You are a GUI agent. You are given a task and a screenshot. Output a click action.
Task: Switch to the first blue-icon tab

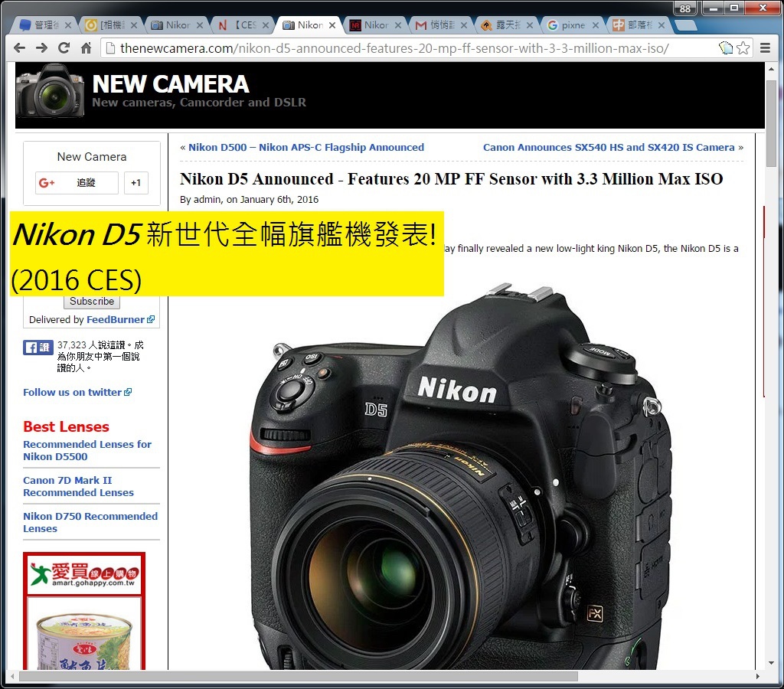(x=45, y=25)
